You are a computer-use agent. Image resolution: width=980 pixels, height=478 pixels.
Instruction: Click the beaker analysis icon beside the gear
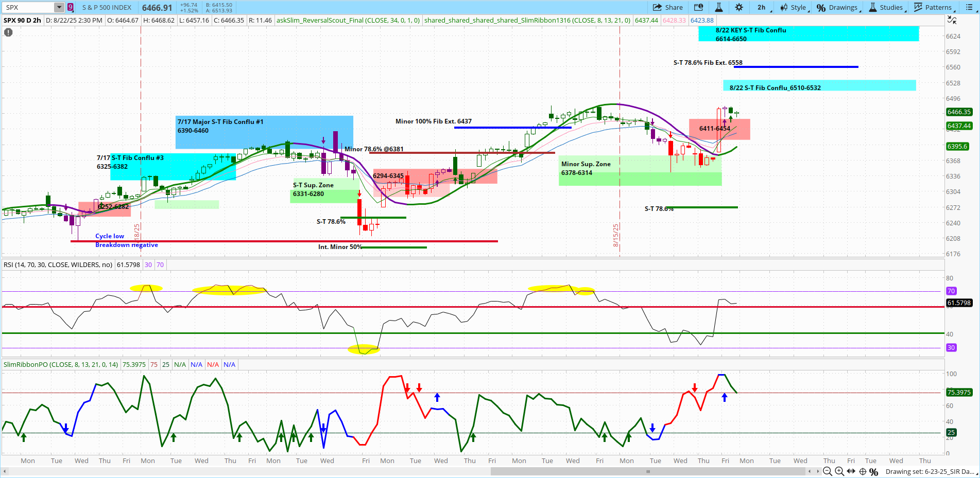click(x=719, y=7)
